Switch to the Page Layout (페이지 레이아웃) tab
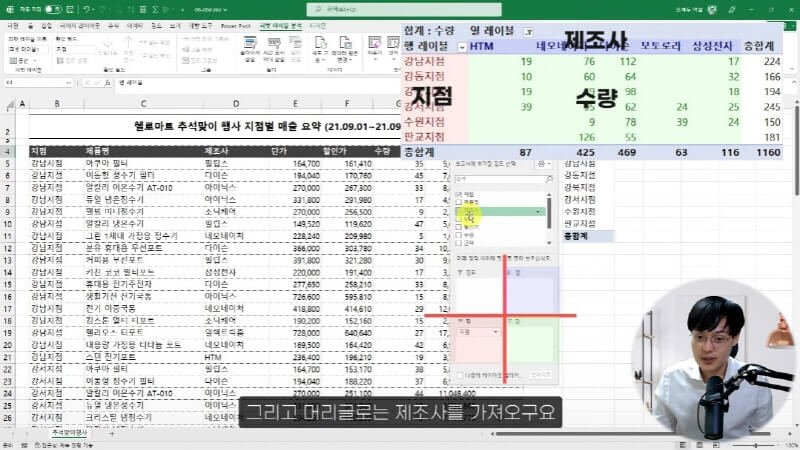 pos(80,26)
